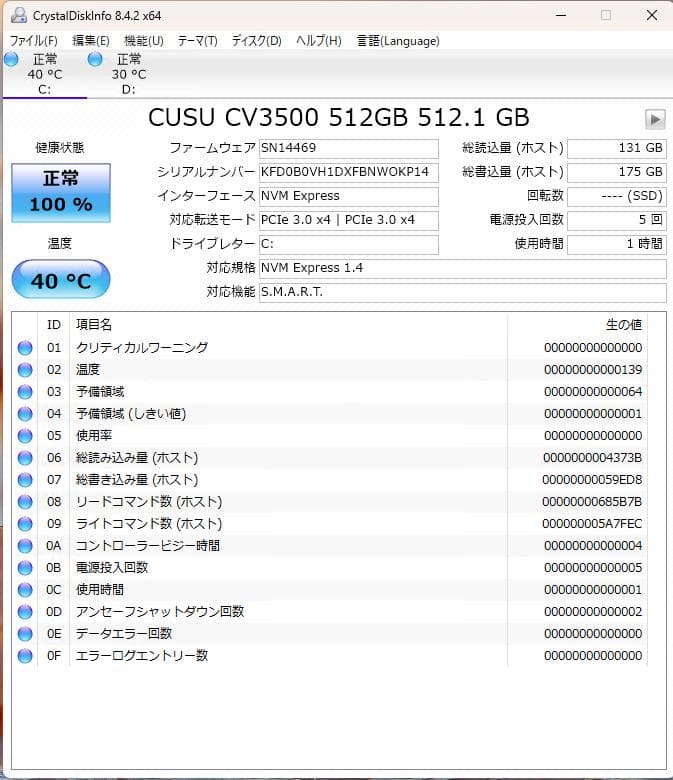This screenshot has width=673, height=780.
Task: Click the ID column header
Action: (54, 325)
